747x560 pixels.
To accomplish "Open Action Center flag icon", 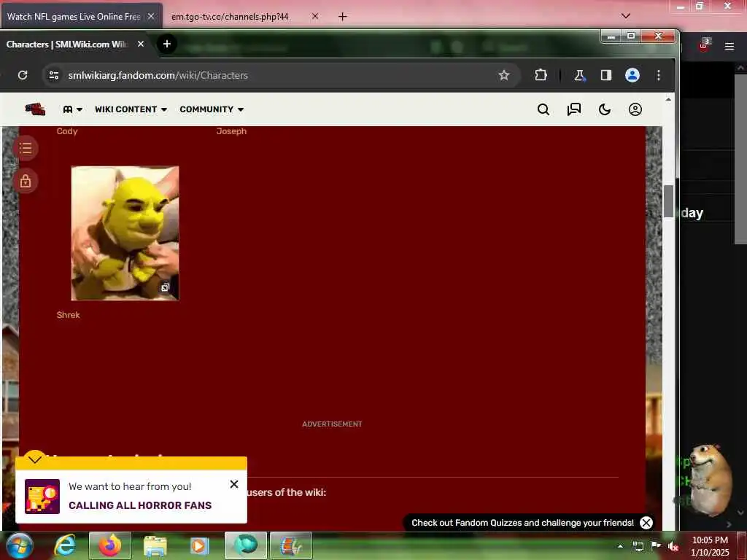I will [x=655, y=545].
